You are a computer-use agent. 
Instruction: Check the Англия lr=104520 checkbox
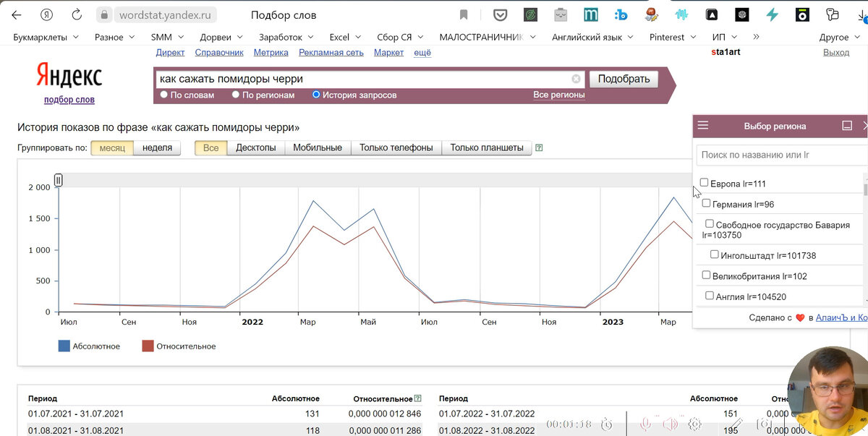click(x=710, y=295)
